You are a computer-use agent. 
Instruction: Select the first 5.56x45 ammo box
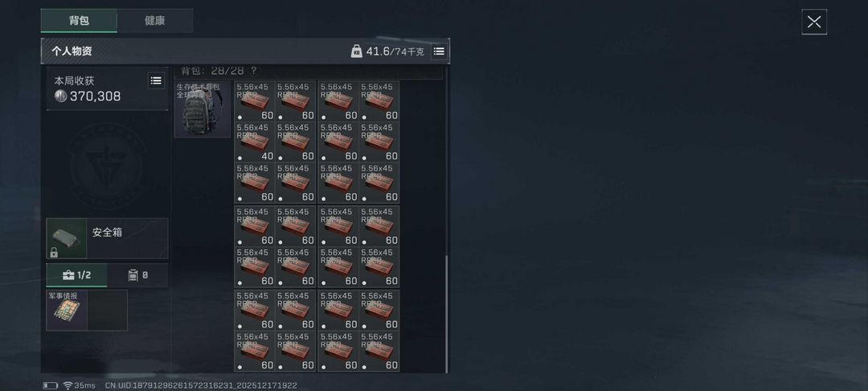click(256, 101)
